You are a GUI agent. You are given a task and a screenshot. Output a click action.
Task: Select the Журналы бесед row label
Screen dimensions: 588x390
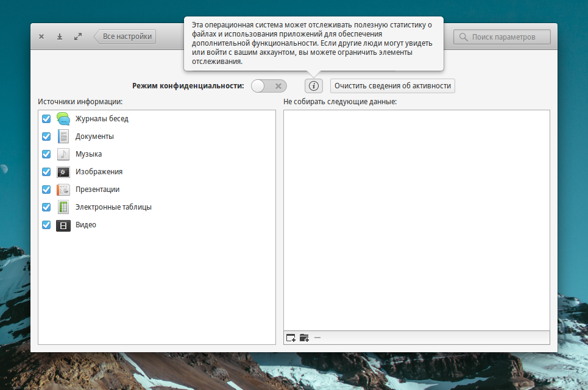102,119
